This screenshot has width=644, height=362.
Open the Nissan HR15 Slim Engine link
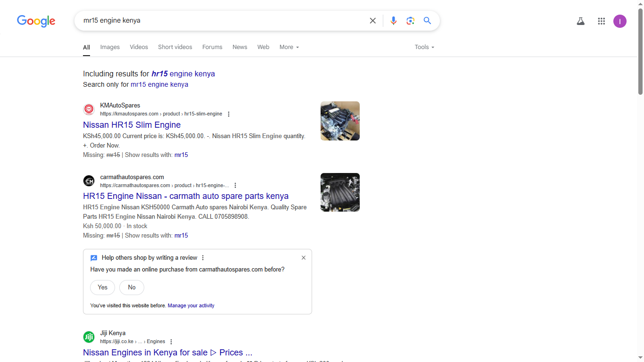coord(132,125)
